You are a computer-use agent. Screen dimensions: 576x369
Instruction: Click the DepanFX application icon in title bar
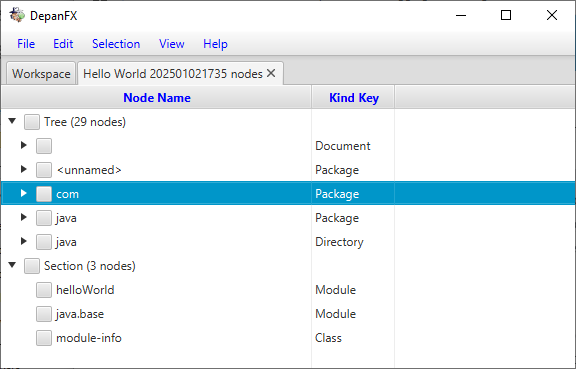17,15
